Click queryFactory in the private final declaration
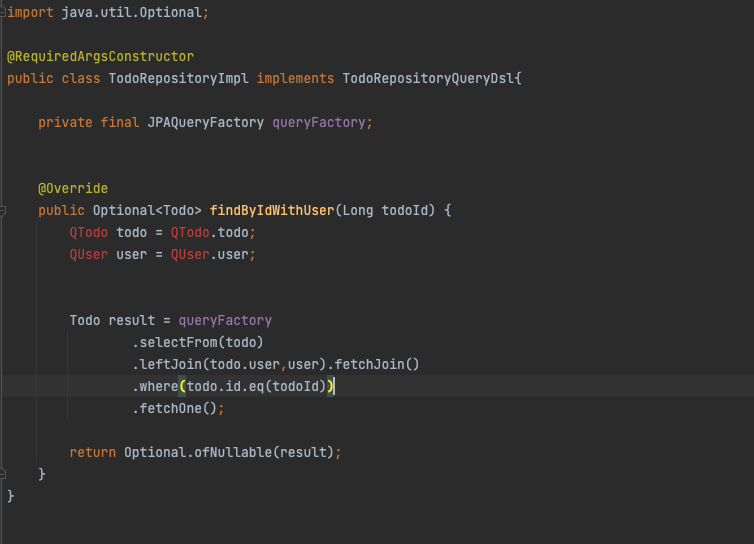 click(319, 123)
